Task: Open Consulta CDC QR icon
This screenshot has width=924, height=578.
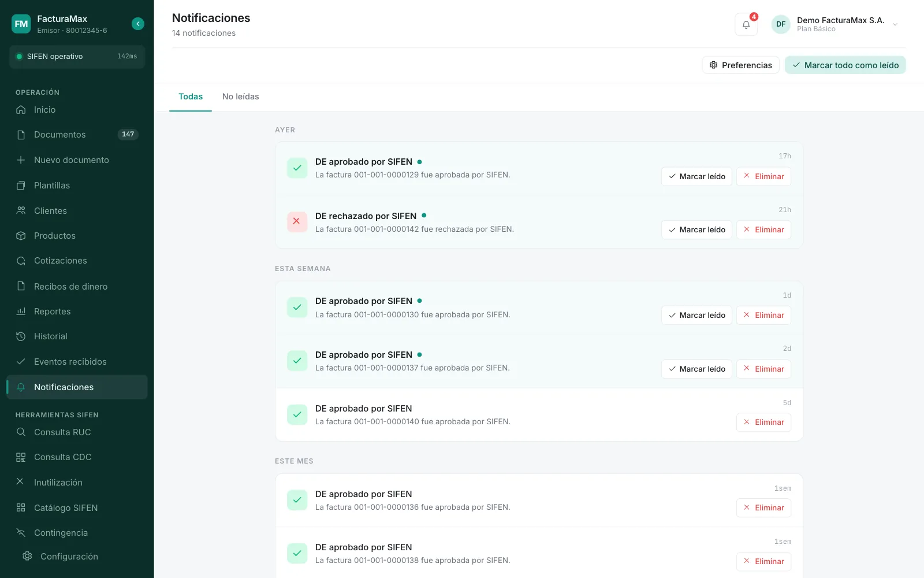Action: tap(21, 457)
